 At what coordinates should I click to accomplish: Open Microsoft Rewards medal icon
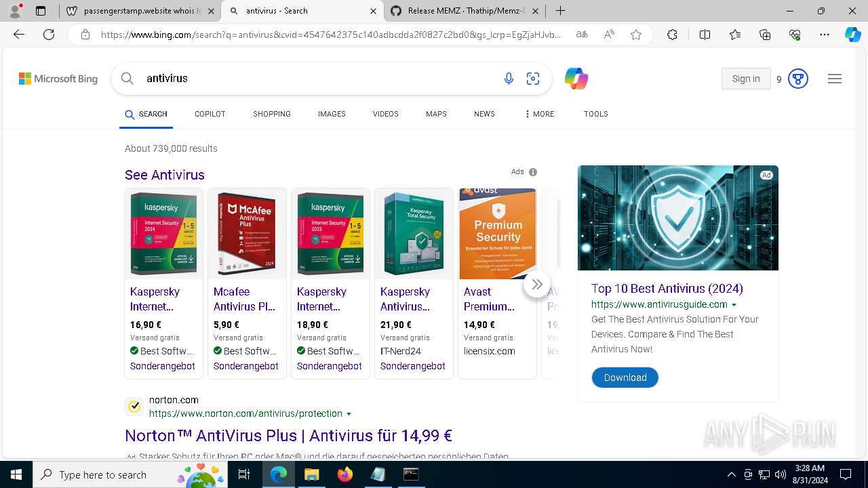tap(798, 79)
